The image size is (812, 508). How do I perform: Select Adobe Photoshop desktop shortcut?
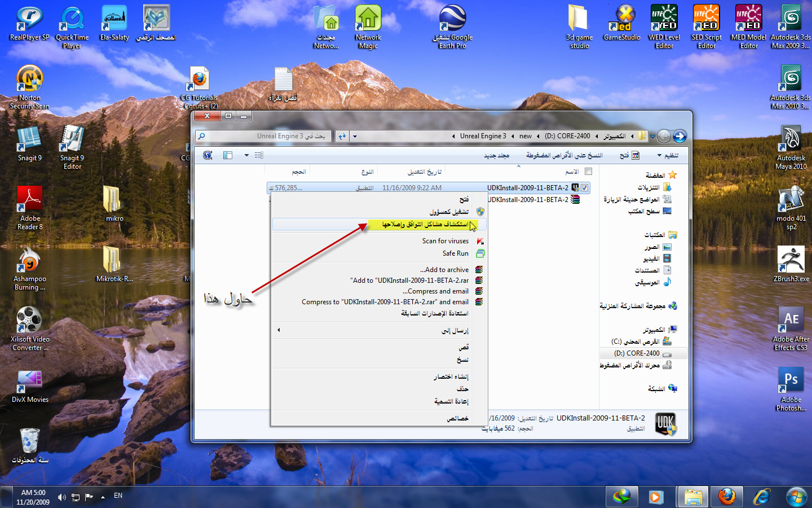pos(791,389)
